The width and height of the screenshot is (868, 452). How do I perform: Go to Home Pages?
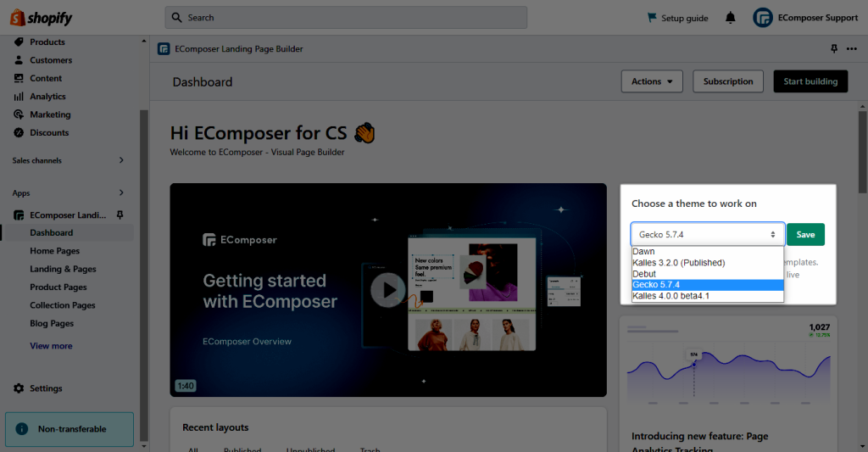pyautogui.click(x=55, y=251)
